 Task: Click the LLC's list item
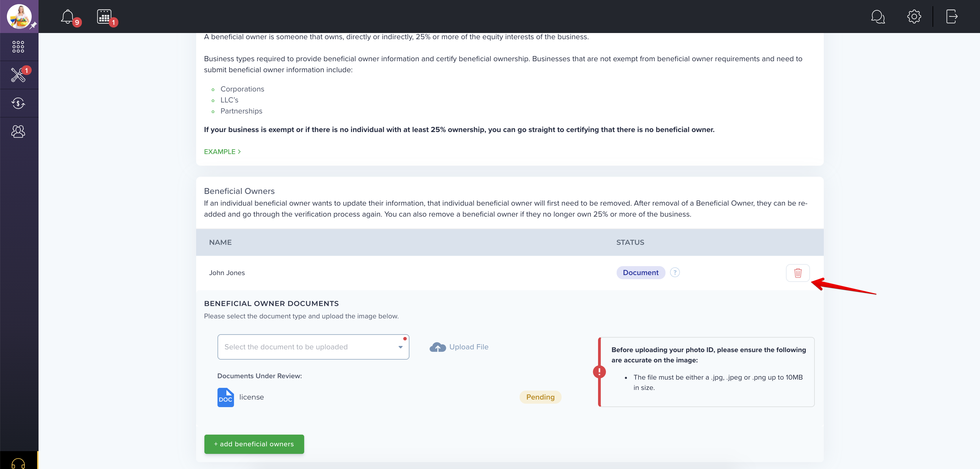(x=230, y=100)
